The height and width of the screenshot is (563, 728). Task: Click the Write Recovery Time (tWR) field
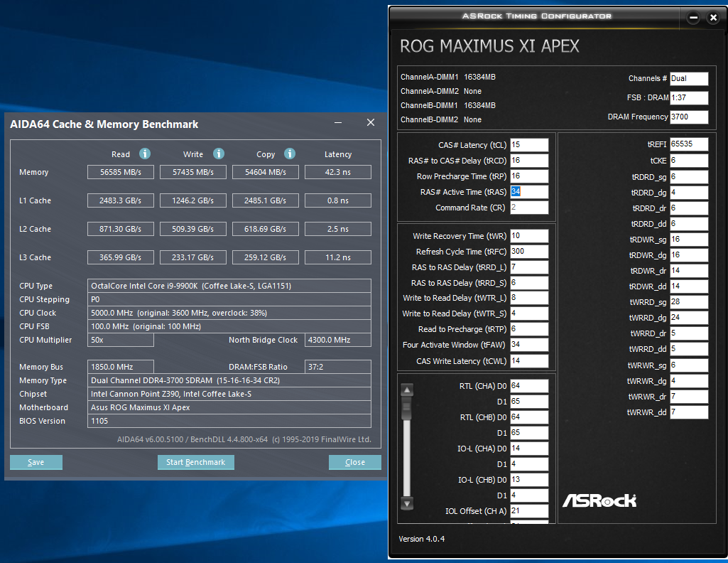pos(529,236)
